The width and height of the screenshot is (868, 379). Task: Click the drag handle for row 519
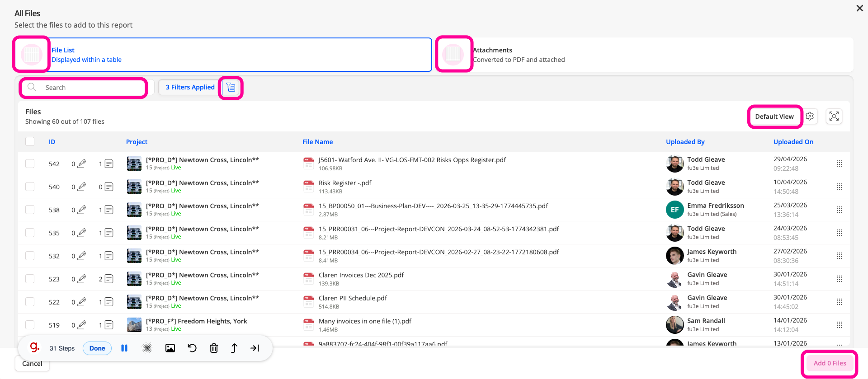pos(840,325)
